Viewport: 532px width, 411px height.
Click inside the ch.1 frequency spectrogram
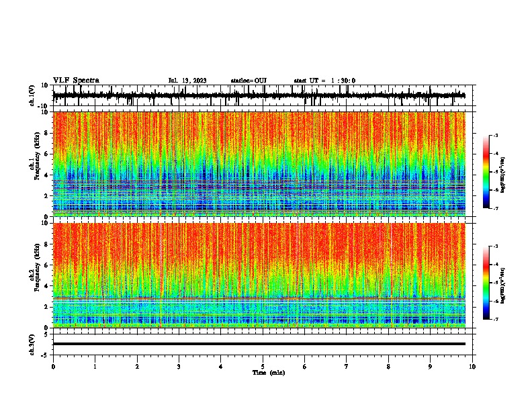[259, 164]
